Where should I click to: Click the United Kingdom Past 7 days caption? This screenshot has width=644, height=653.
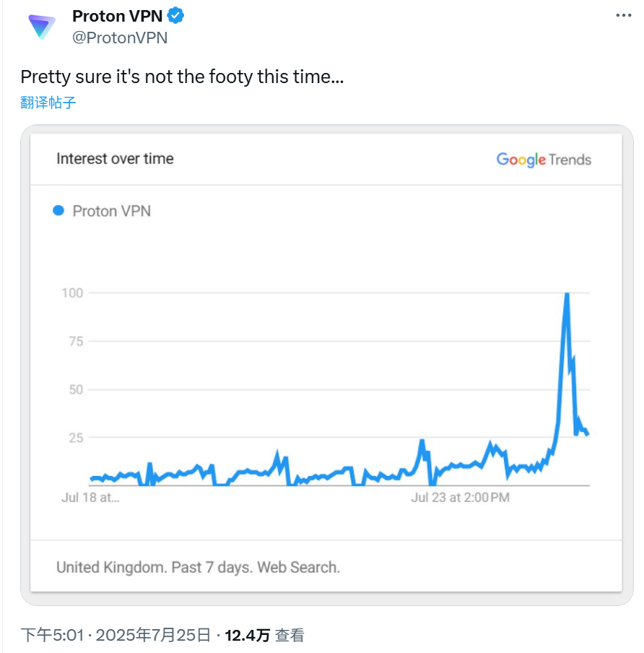[198, 567]
